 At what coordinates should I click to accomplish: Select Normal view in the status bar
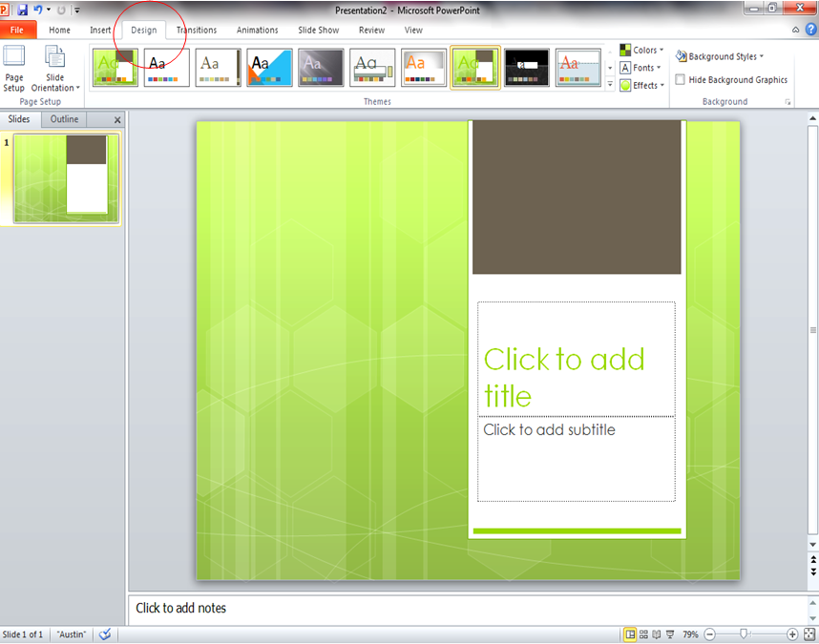coord(631,634)
